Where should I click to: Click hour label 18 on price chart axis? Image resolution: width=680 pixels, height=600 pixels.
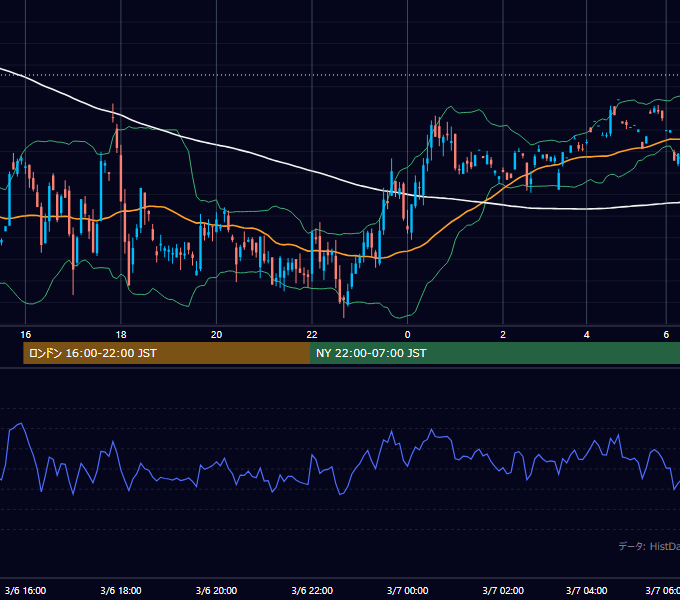click(x=121, y=335)
